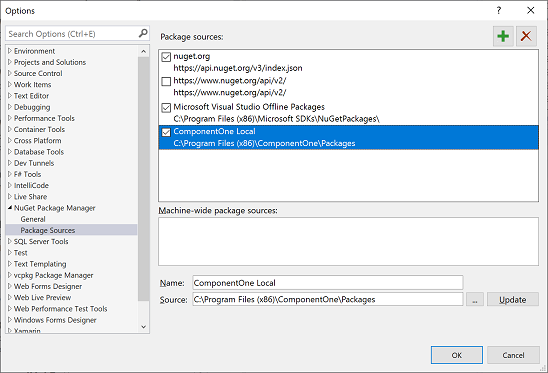Image resolution: width=548 pixels, height=373 pixels.
Task: Open Live Share options
Action: [30, 196]
